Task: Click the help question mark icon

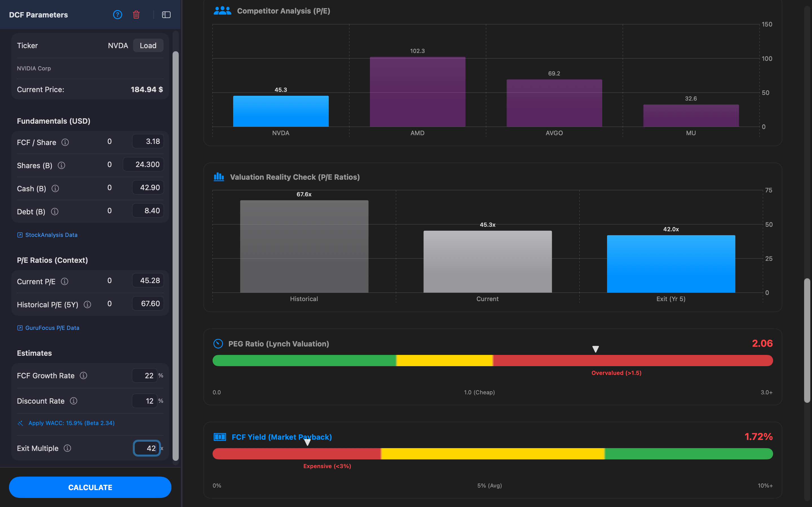Action: click(118, 15)
